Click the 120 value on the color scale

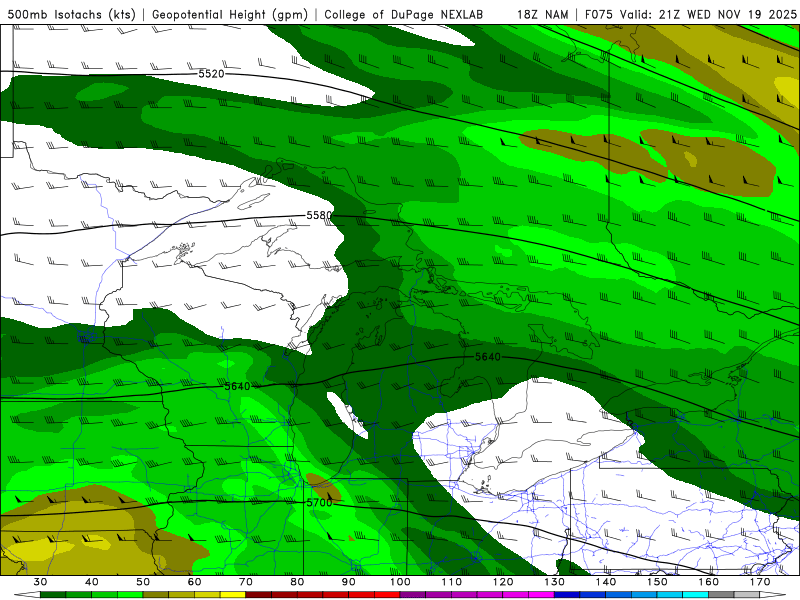pos(503,582)
